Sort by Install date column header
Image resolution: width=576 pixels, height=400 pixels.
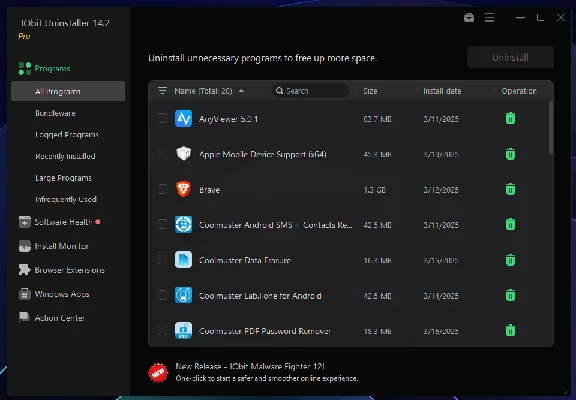click(442, 91)
